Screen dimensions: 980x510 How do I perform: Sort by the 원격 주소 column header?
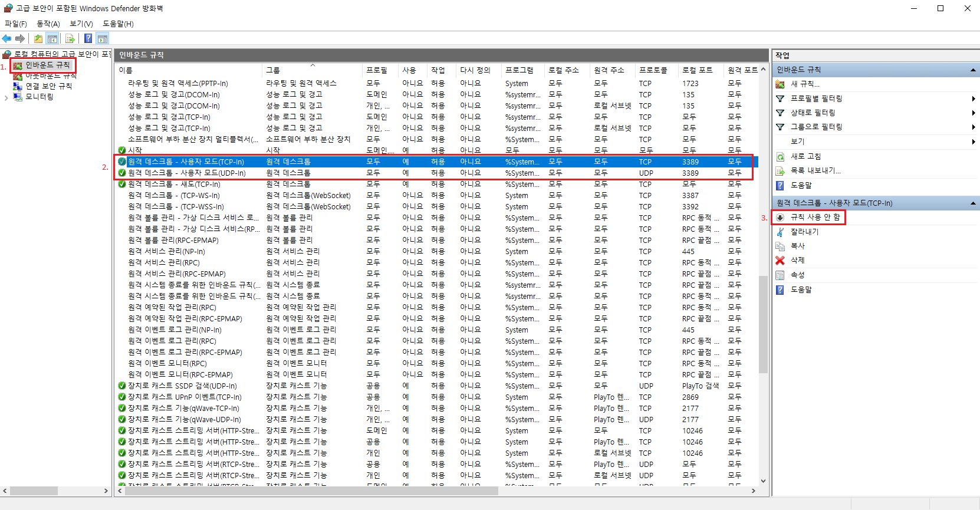(x=613, y=70)
